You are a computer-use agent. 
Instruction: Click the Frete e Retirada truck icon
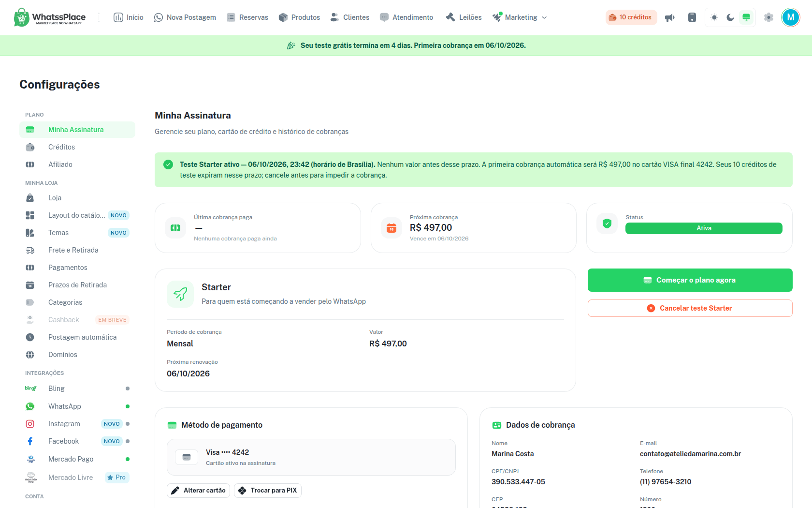tap(30, 250)
